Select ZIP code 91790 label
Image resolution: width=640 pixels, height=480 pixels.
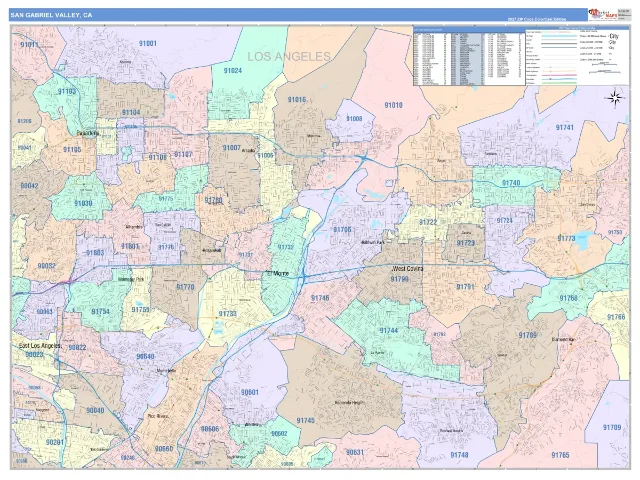coord(400,279)
